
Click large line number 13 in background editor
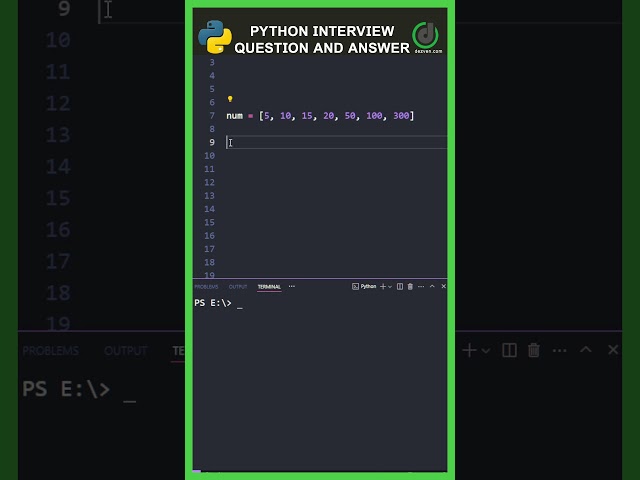tap(58, 135)
